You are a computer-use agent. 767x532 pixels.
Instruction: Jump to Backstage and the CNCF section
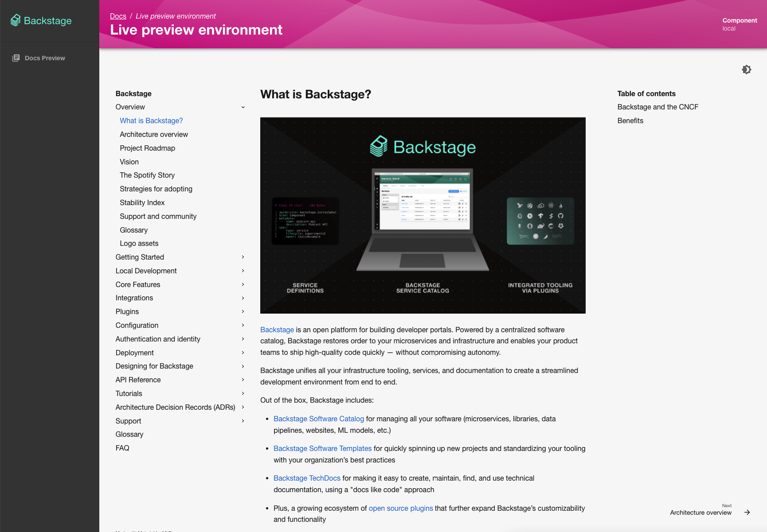[657, 107]
